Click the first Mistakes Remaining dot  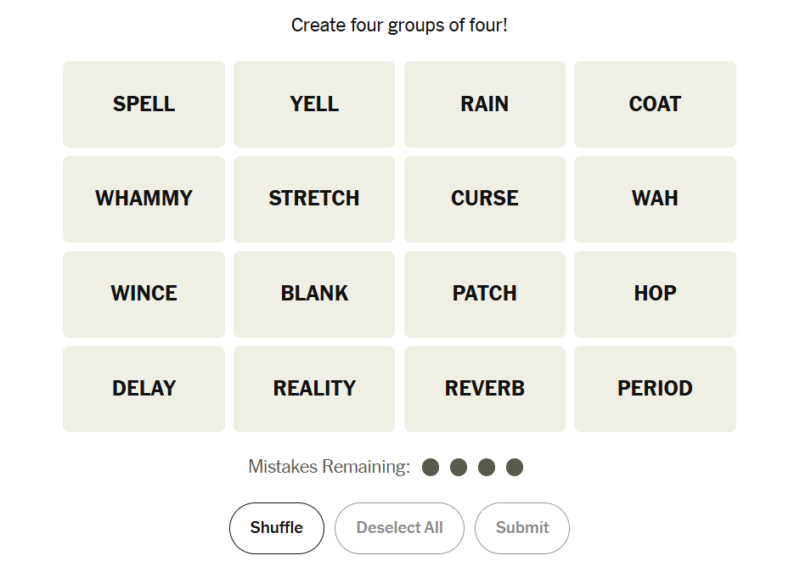[x=431, y=467]
